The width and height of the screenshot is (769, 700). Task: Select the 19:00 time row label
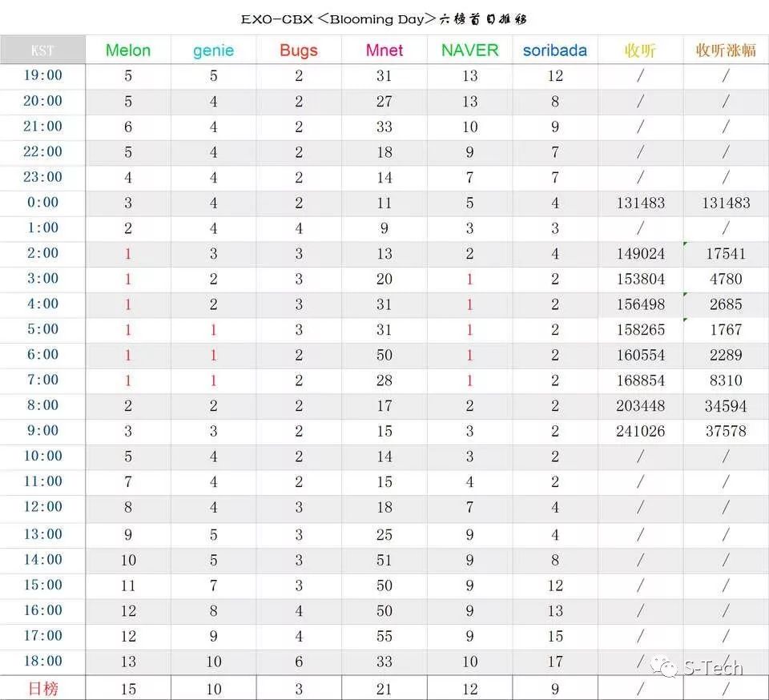click(42, 75)
